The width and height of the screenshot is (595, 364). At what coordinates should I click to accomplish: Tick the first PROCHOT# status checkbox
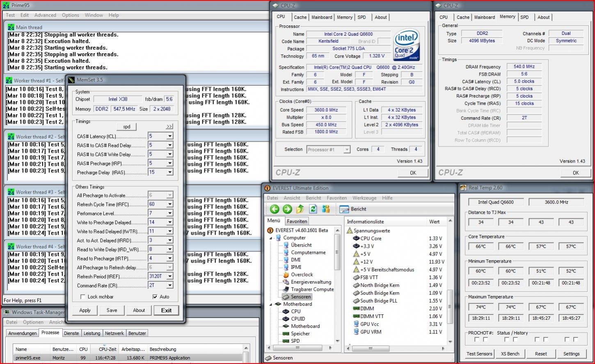[476, 339]
